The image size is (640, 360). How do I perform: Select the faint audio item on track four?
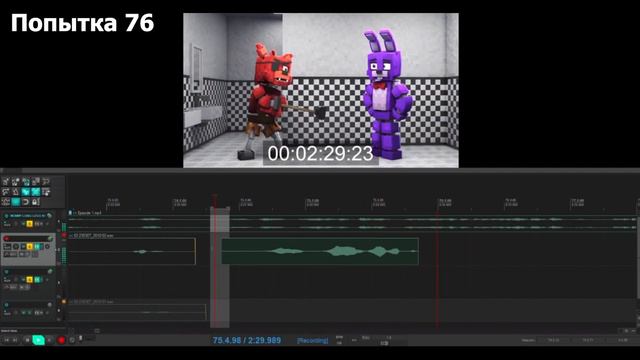(x=137, y=312)
